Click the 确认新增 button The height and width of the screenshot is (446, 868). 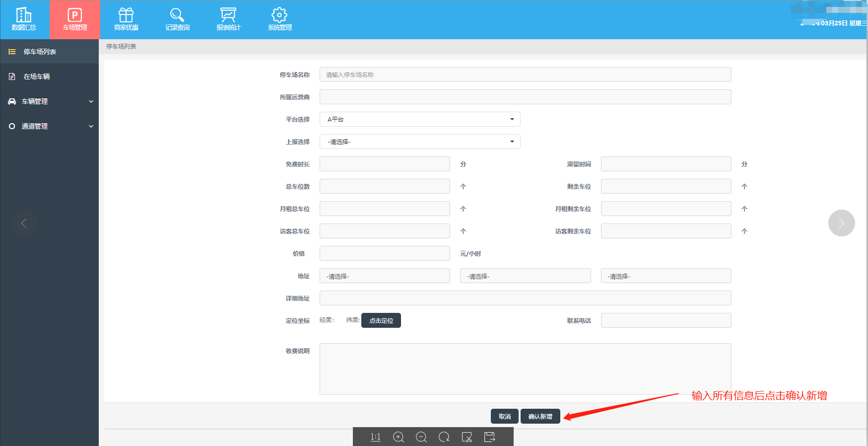click(540, 416)
